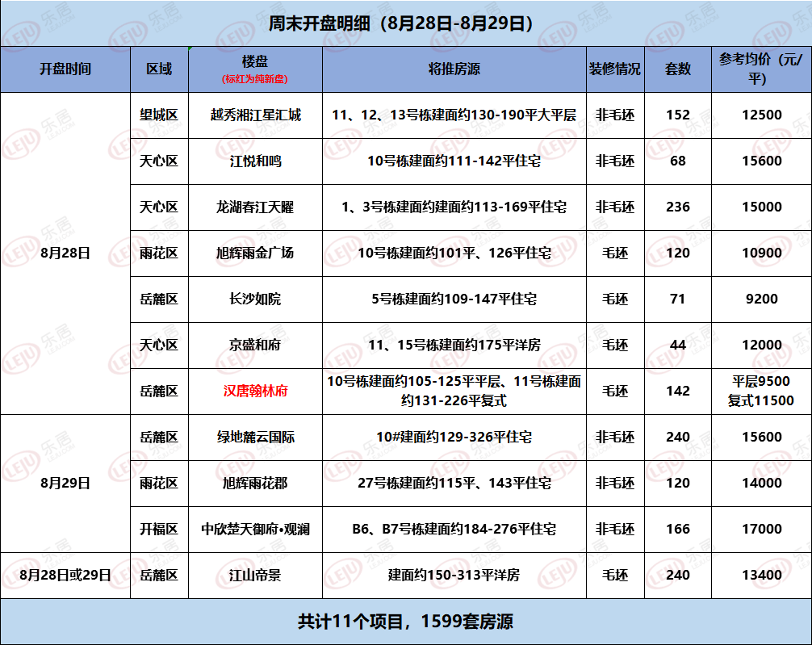Click 5号栋建面约109-147平住宅 cell
The width and height of the screenshot is (812, 645).
454,299
